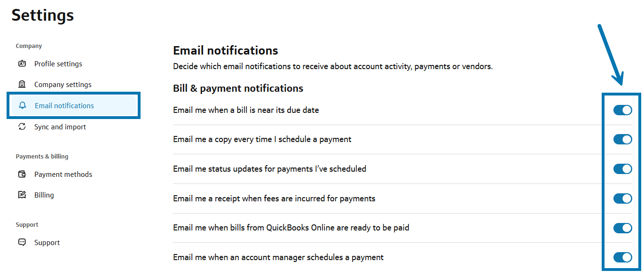Image resolution: width=644 pixels, height=278 pixels.
Task: Click the Support chat bubble icon
Action: click(22, 242)
